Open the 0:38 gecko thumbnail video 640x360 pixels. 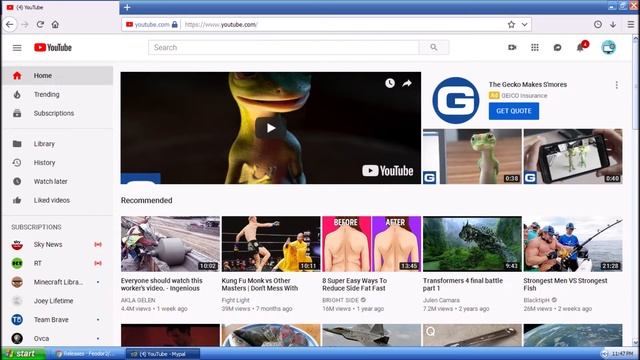pos(472,156)
